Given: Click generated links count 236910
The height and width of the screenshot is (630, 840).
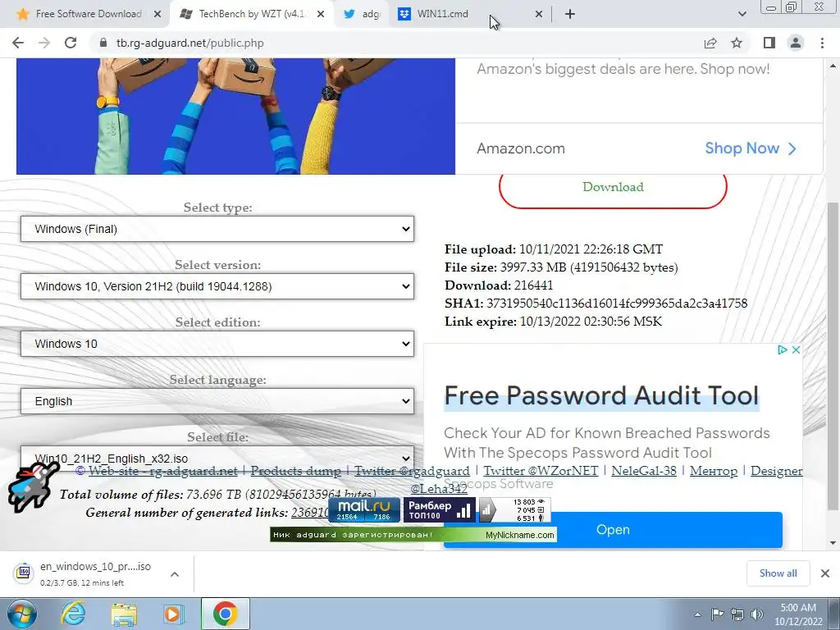Looking at the screenshot, I should pos(309,513).
